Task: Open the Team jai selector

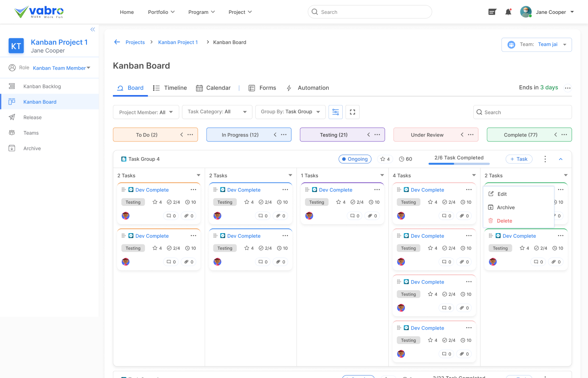Action: [536, 45]
